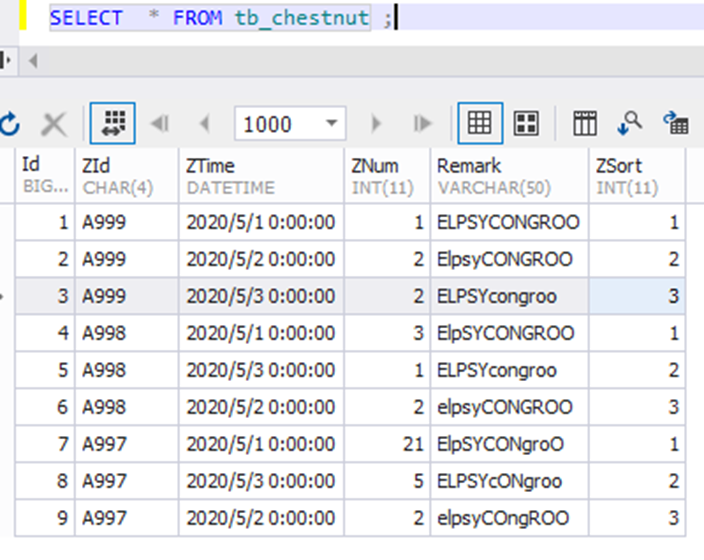Select cell ElpsyCONGROO in row 2
704x560 pixels.
[x=510, y=259]
